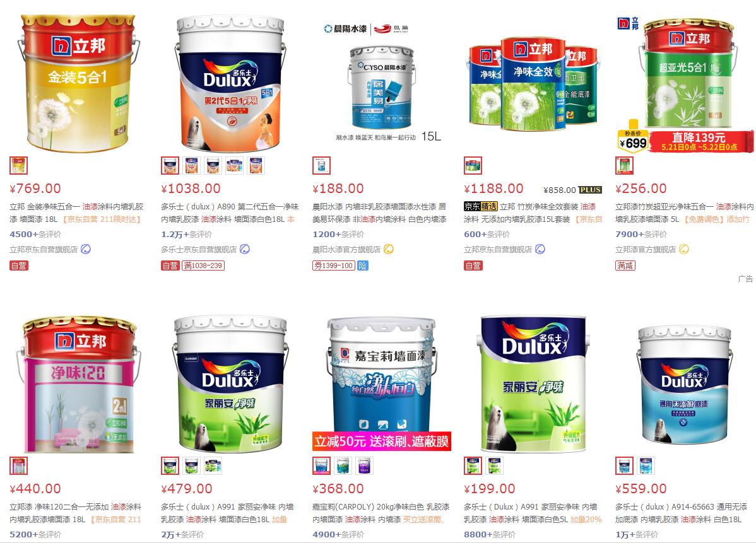The width and height of the screenshot is (756, 543).
Task: Open the 立邦漆 净味120二合一 product title
Action: pyautogui.click(x=76, y=513)
